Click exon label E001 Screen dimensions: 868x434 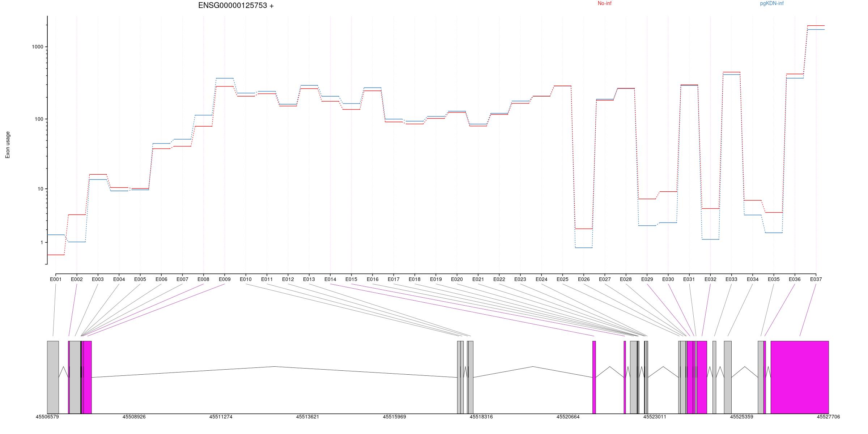click(x=56, y=279)
